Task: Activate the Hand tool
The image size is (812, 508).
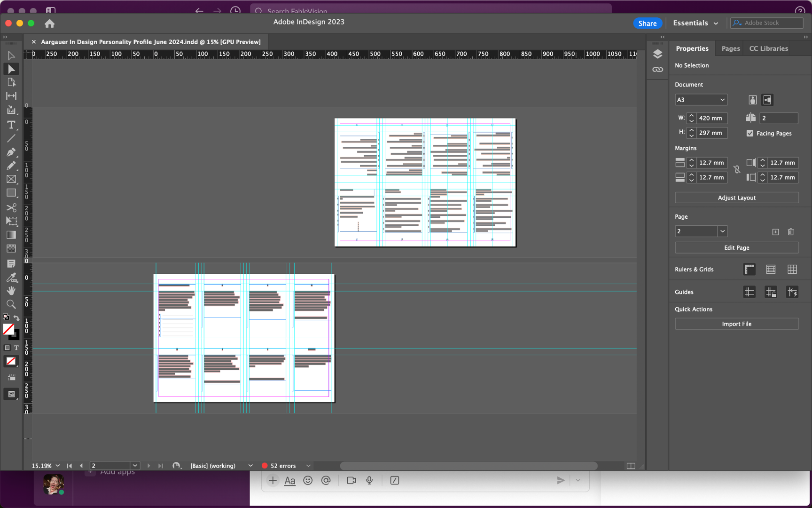Action: pyautogui.click(x=11, y=291)
